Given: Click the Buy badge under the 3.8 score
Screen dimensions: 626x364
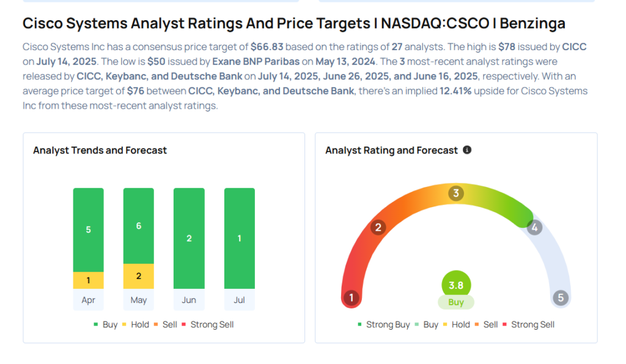Looking at the screenshot, I should pos(456,302).
